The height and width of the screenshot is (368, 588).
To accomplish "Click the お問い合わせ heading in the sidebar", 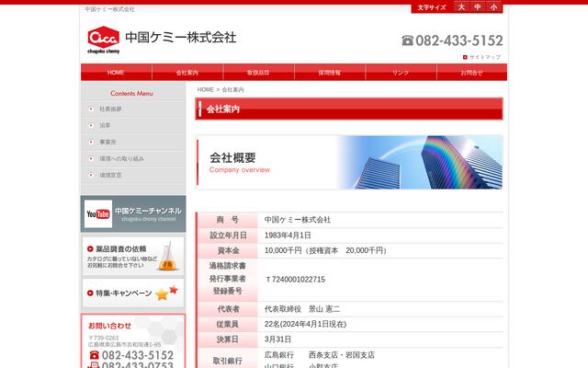I will [x=109, y=326].
